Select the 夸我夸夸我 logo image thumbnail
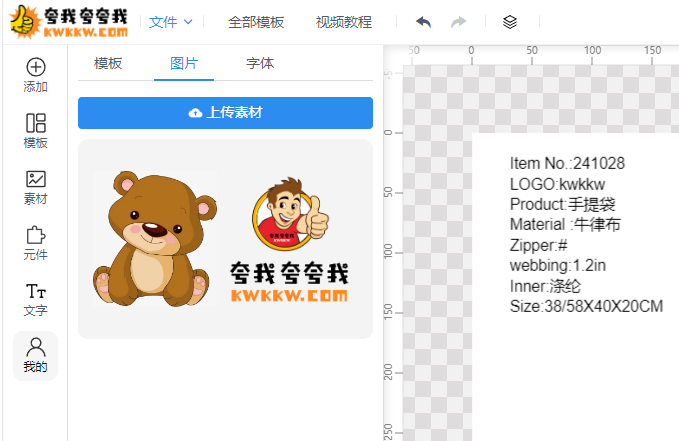This screenshot has height=441, width=679. tap(289, 239)
